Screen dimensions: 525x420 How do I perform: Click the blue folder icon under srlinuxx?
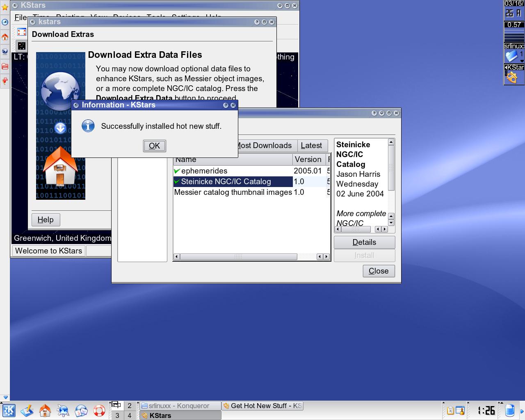click(x=511, y=56)
